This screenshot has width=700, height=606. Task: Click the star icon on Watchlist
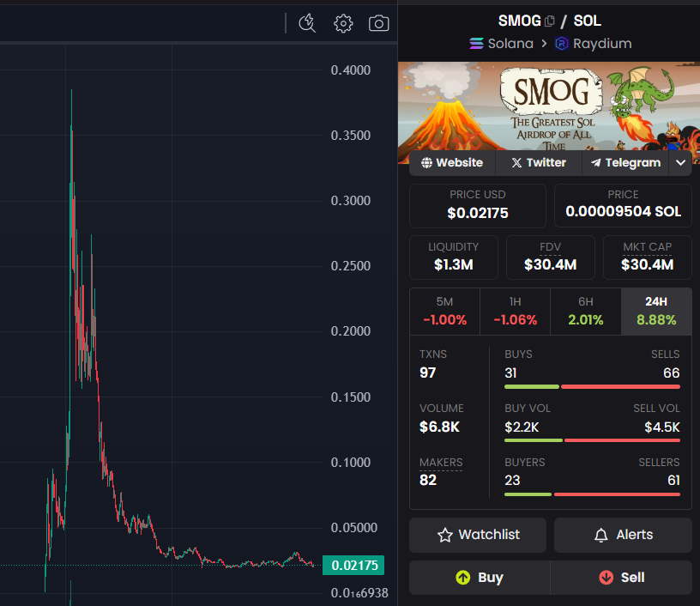pos(444,535)
